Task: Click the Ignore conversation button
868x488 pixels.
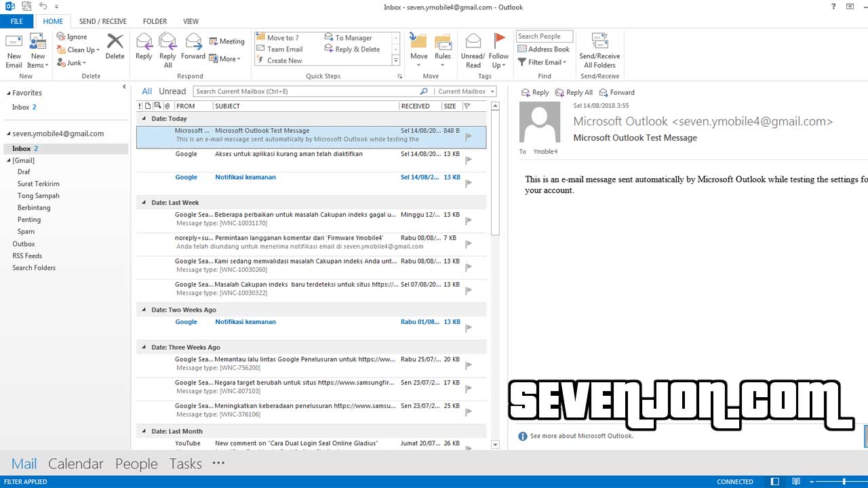Action: pos(72,37)
